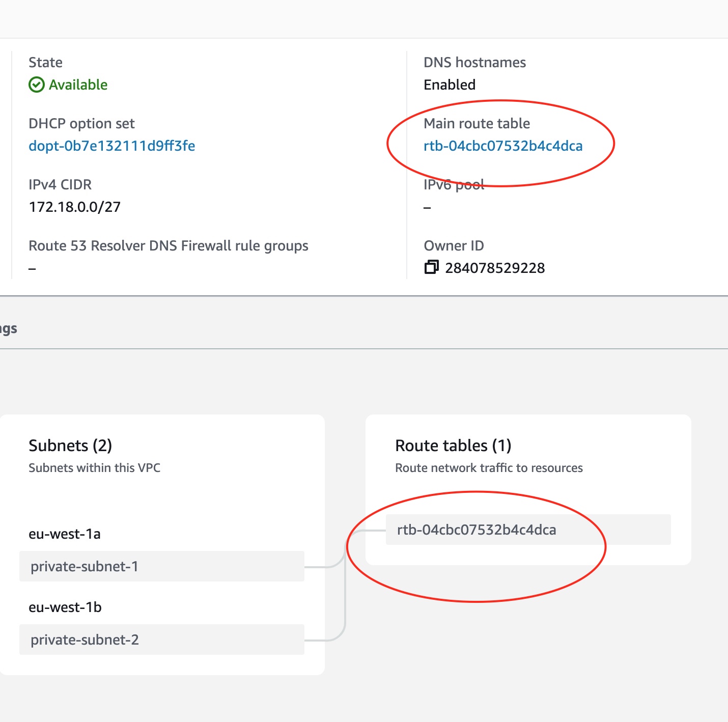728x722 pixels.
Task: Click the IPv6 pool label
Action: (x=454, y=185)
